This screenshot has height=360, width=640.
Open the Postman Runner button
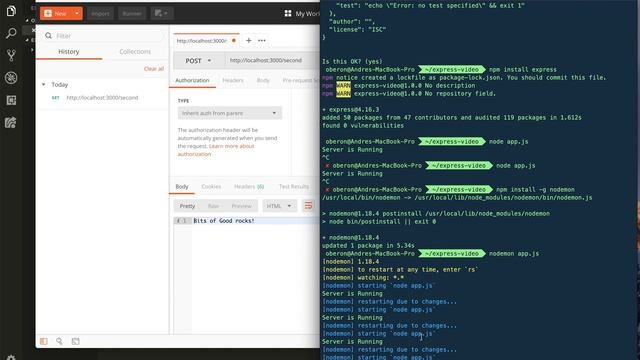[x=132, y=13]
